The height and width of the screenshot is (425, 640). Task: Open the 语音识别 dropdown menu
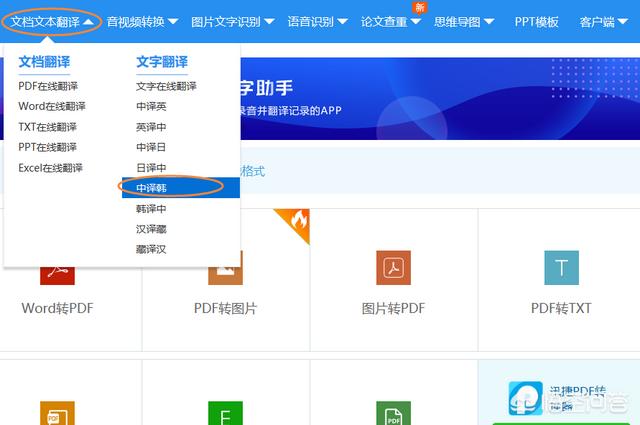click(x=317, y=21)
